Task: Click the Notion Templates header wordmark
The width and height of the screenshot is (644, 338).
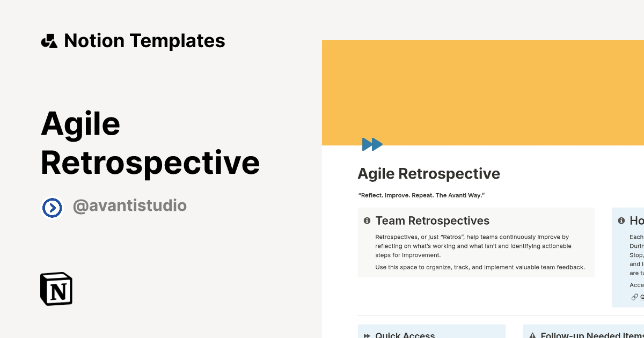Action: click(145, 40)
